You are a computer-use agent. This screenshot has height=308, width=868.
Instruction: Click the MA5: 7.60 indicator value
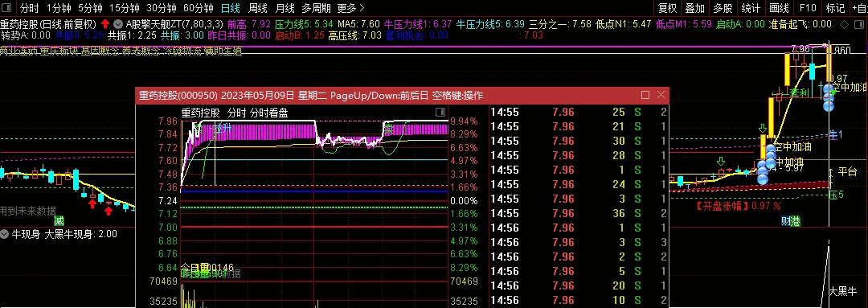coord(358,24)
